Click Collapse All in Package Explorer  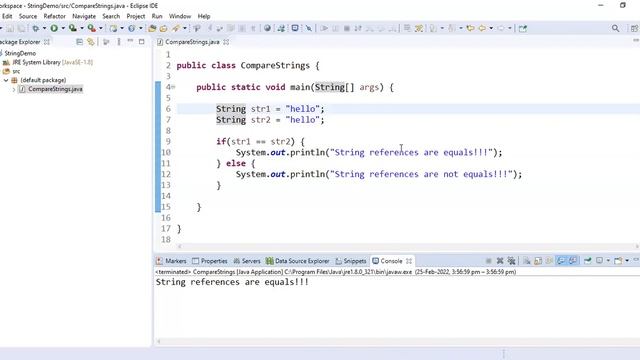pyautogui.click(x=79, y=42)
